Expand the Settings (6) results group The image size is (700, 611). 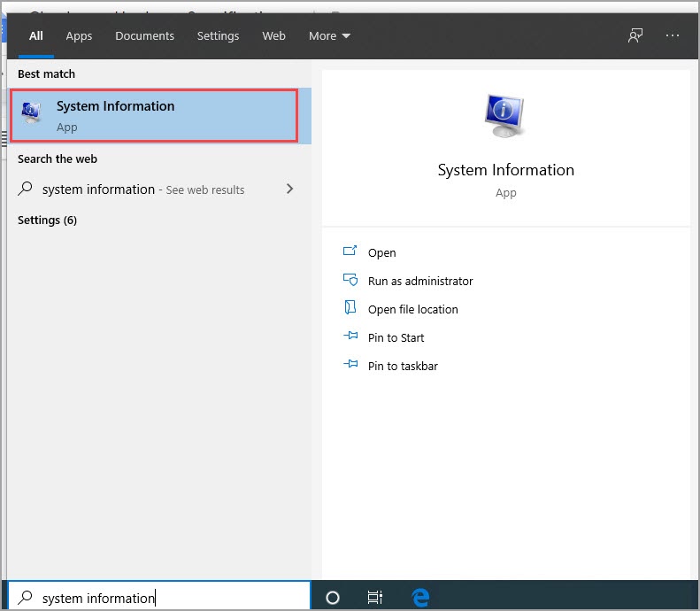[47, 220]
